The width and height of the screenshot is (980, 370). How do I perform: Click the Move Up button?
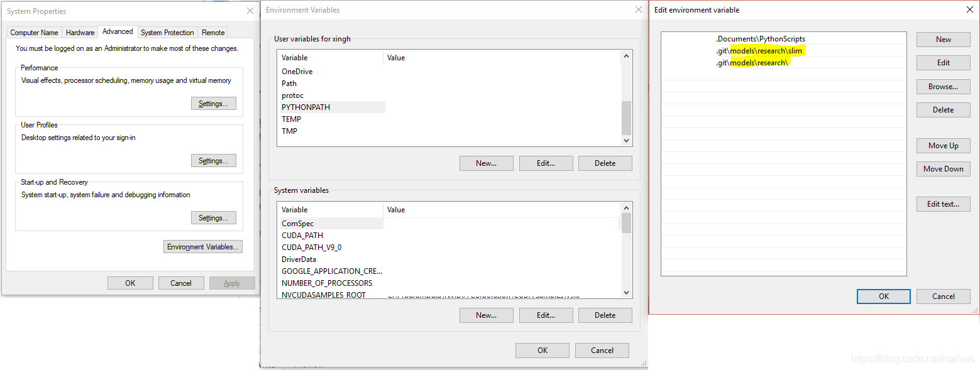point(944,146)
